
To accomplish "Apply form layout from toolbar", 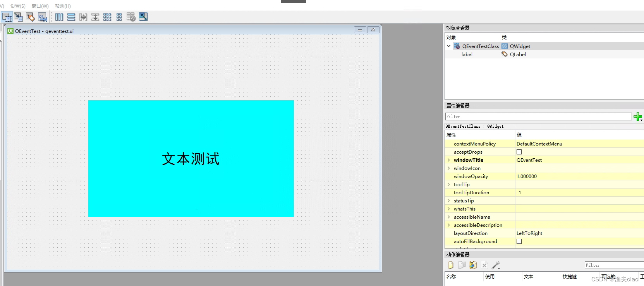I will (x=119, y=17).
